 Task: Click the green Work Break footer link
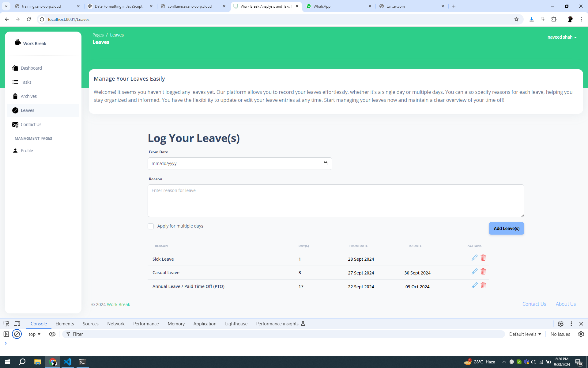pos(118,305)
